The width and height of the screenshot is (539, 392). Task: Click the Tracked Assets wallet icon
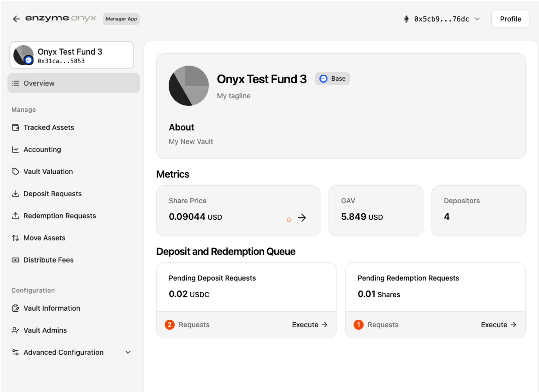click(x=15, y=127)
